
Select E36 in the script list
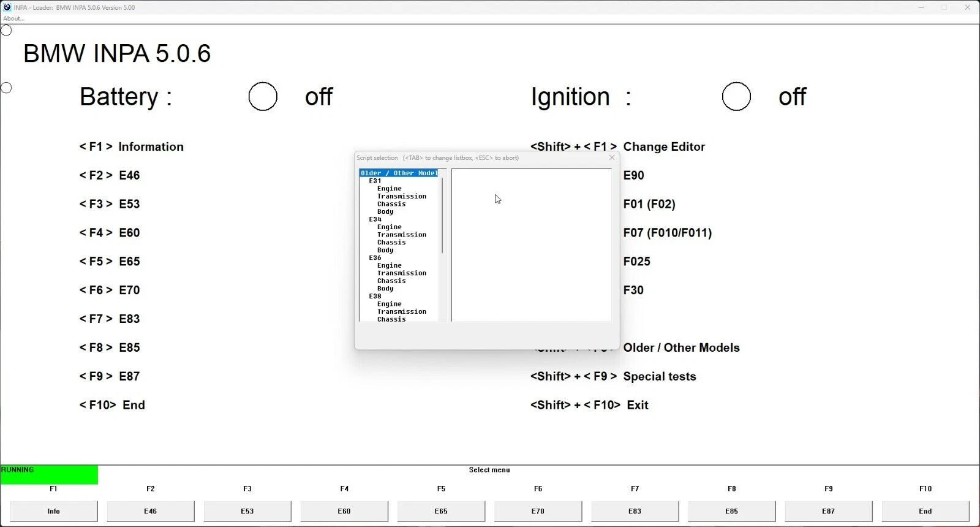(375, 258)
